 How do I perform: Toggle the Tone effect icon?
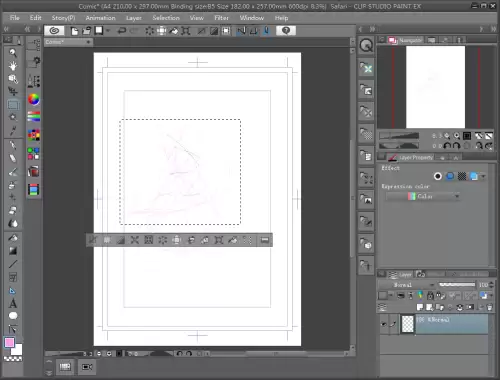coord(462,176)
